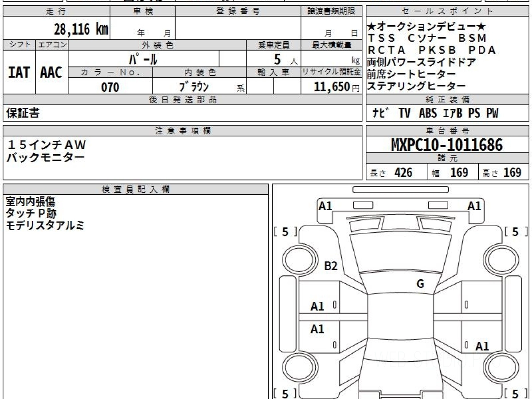Select the 28,116 km mileage value
This screenshot has width=532, height=399.
click(x=81, y=30)
